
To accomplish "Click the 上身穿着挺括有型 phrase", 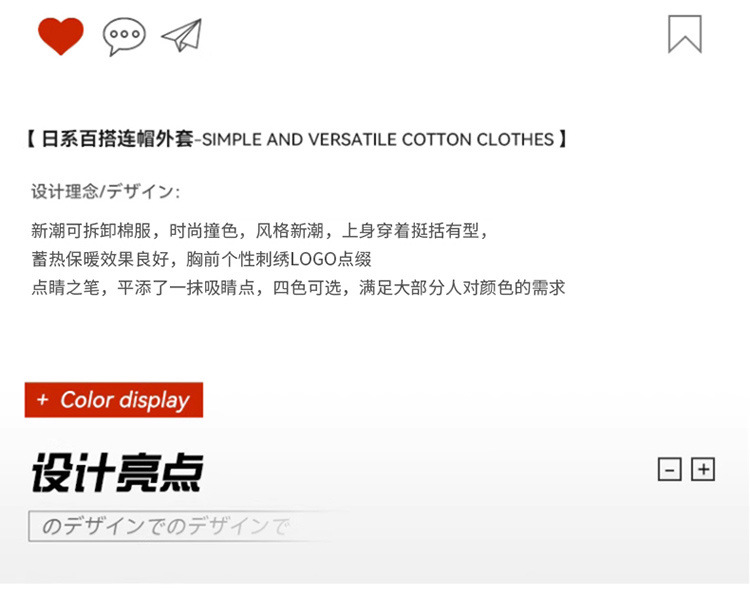I will coord(410,231).
